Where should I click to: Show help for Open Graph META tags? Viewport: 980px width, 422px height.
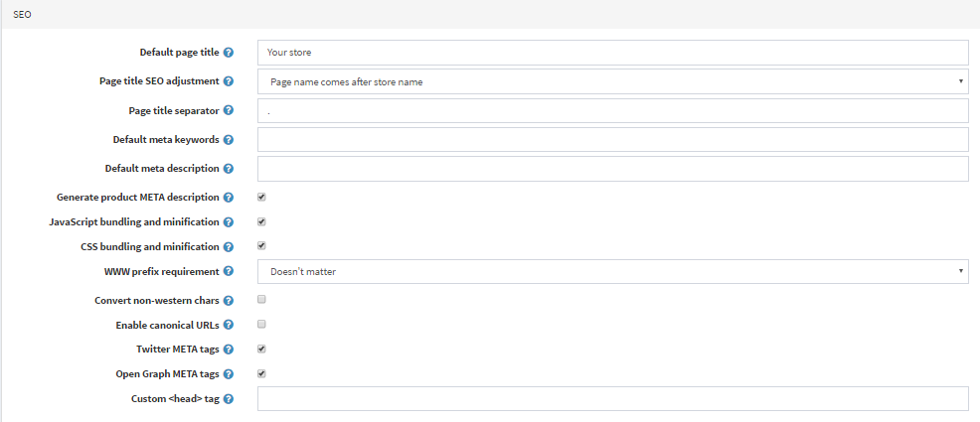pos(229,374)
